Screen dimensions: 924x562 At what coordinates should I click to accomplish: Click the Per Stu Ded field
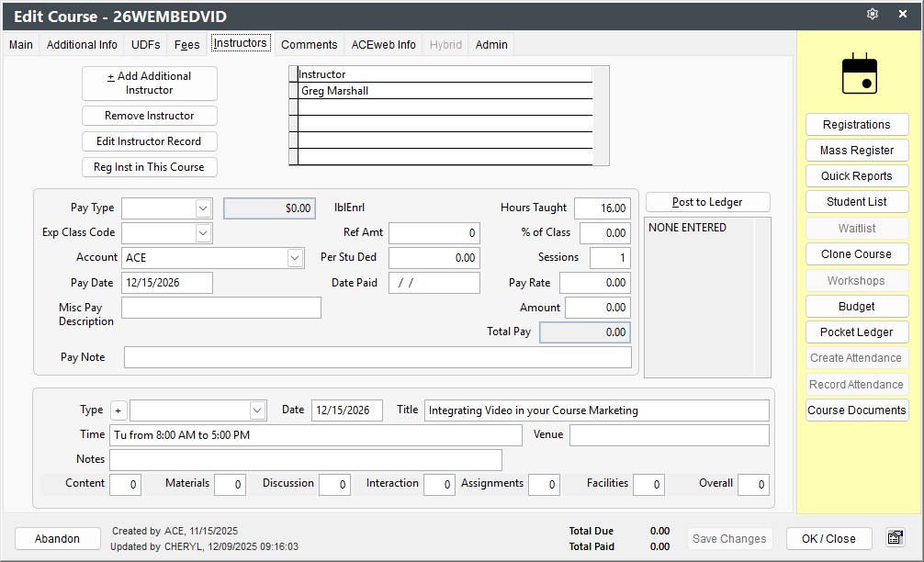tap(434, 258)
